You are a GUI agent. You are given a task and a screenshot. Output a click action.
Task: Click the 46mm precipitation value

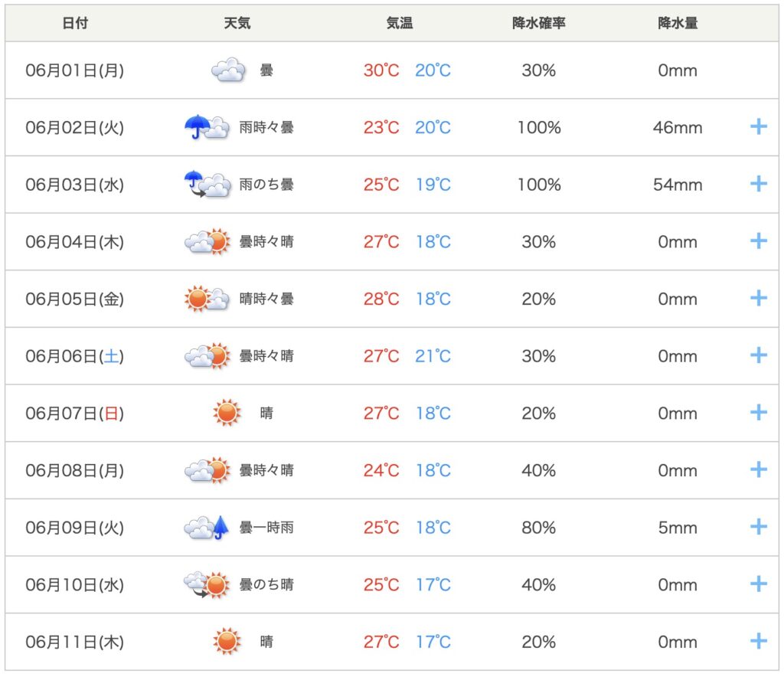pyautogui.click(x=678, y=127)
